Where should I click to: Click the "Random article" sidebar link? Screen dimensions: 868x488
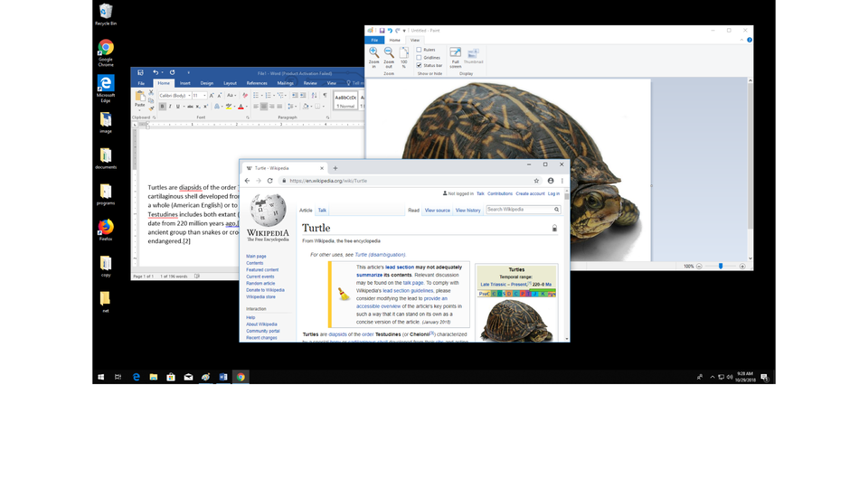260,283
